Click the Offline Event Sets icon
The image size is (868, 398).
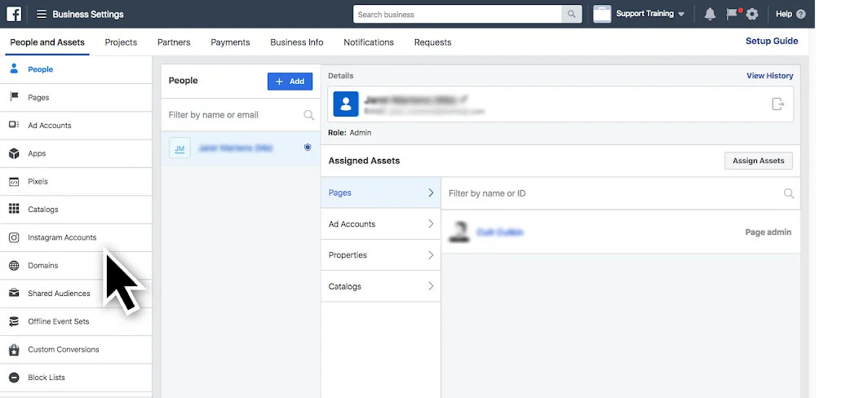pos(14,321)
